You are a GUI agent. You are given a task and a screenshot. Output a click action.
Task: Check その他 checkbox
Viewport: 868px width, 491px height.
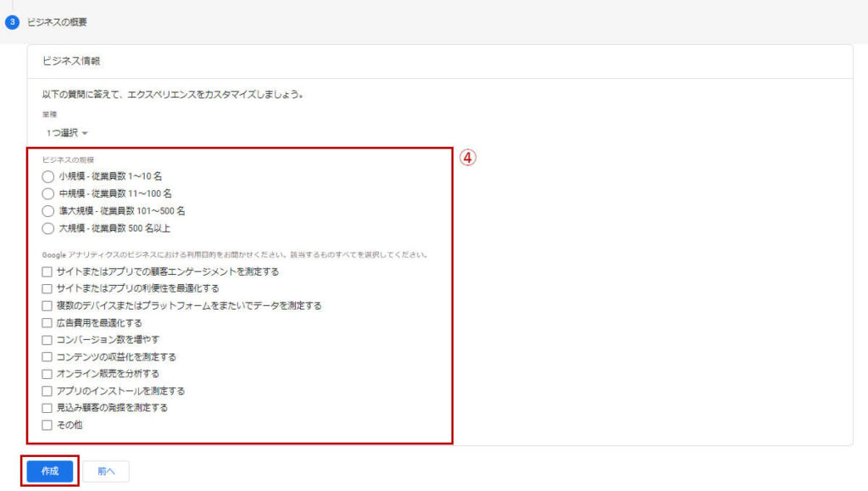click(x=47, y=425)
